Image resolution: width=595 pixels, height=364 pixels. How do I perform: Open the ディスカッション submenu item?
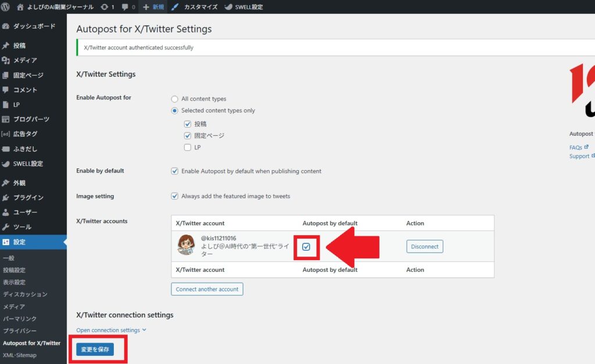tap(26, 294)
